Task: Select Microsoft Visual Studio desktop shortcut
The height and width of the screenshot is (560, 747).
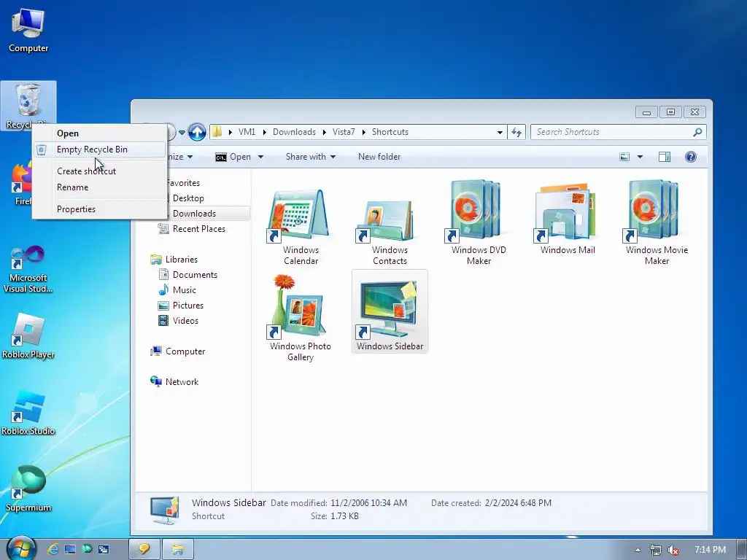Action: click(x=28, y=269)
